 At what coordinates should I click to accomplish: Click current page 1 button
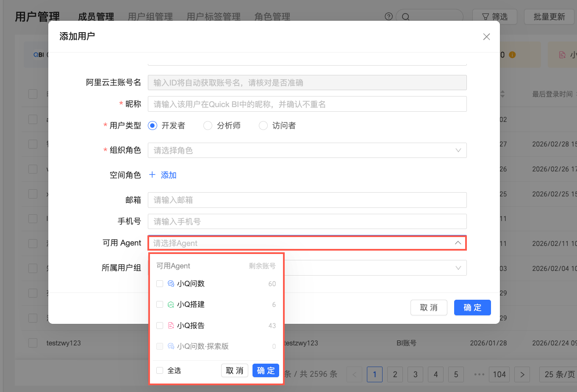pyautogui.click(x=374, y=374)
